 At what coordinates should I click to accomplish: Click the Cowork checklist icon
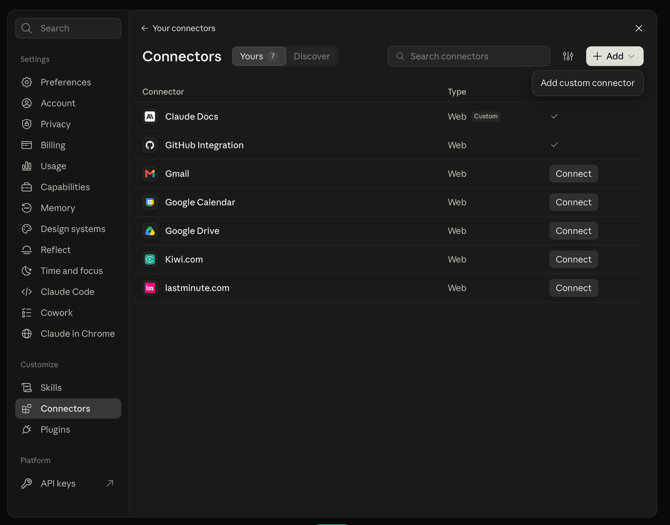coord(26,313)
